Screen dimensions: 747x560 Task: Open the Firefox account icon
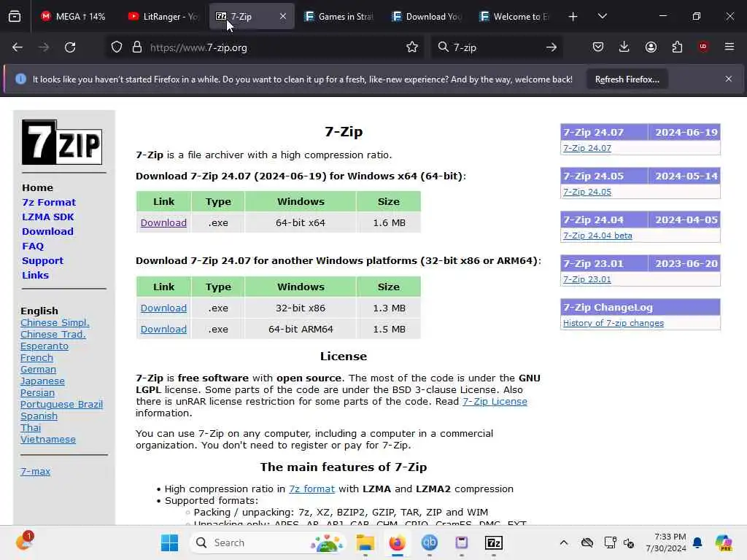click(x=651, y=47)
